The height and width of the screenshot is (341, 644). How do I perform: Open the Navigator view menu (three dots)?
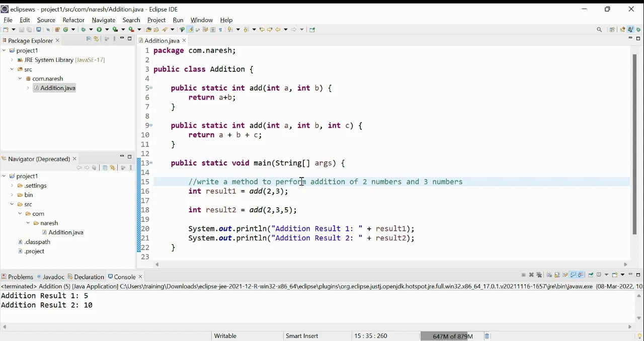coord(131,167)
